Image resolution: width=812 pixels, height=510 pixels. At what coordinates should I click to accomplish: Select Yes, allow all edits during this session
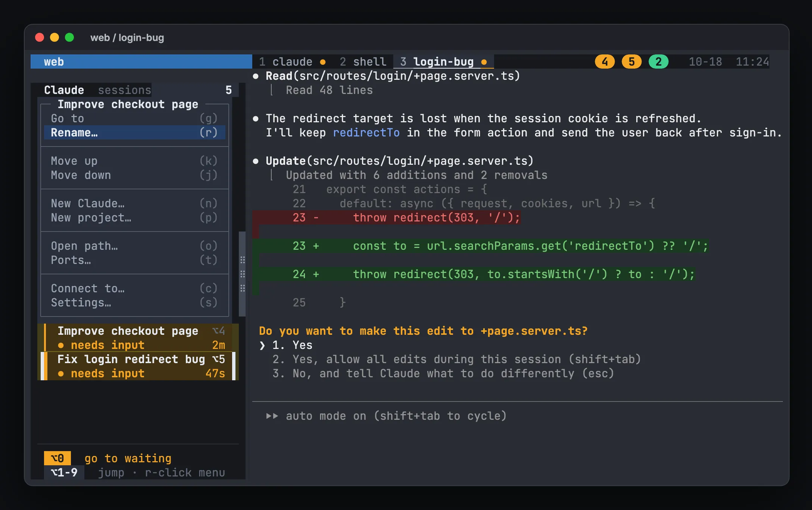(x=456, y=359)
